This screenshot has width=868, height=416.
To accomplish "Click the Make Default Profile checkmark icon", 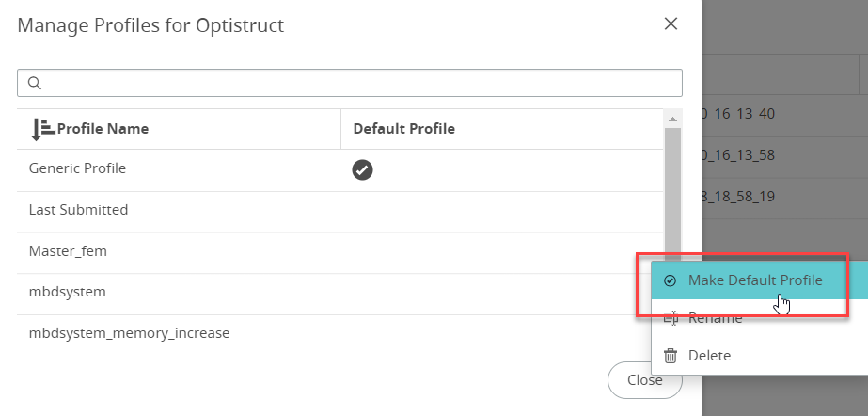I will [670, 280].
